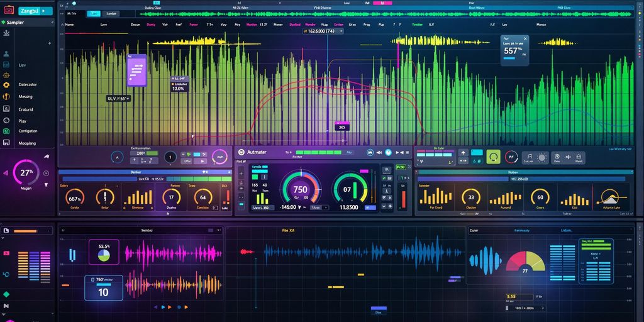The height and width of the screenshot is (322, 644).
Task: Click the Dualne 17 knob
Action: tap(171, 197)
